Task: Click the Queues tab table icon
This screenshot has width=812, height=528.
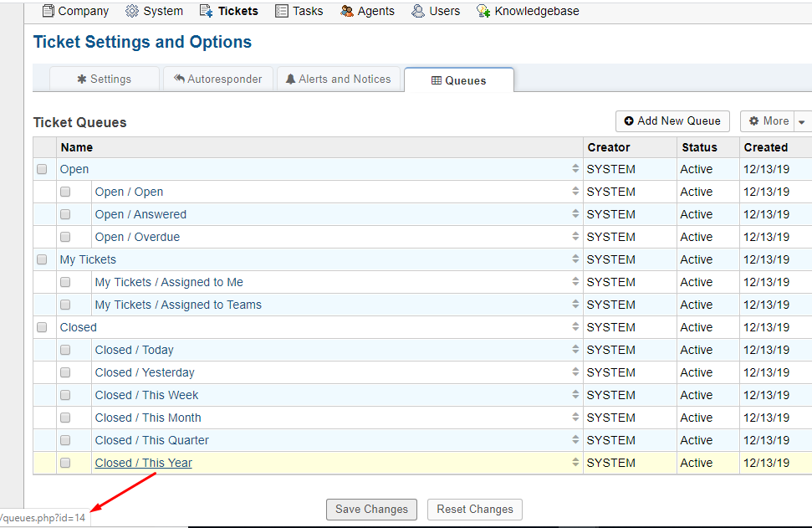Action: coord(437,80)
